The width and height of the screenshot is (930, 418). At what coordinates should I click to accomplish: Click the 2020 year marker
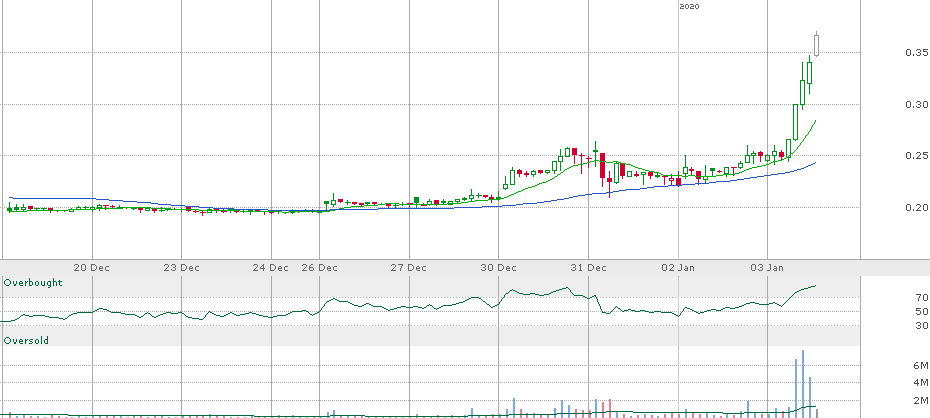pyautogui.click(x=689, y=7)
